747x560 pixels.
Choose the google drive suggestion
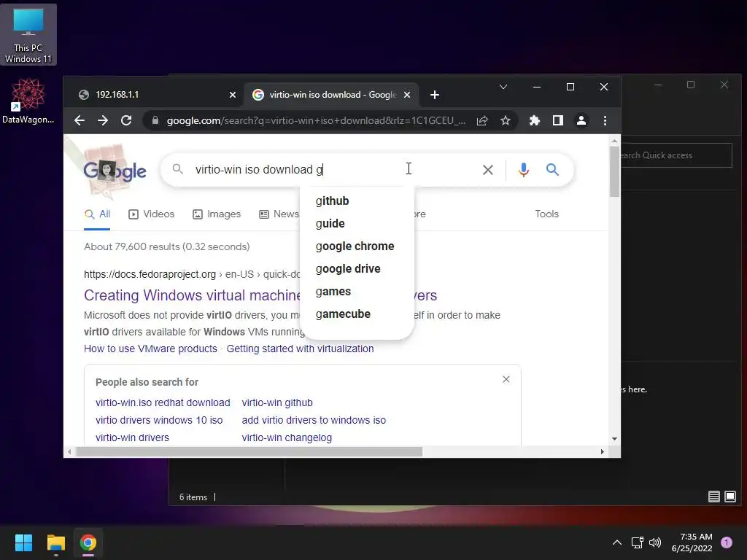357,268
